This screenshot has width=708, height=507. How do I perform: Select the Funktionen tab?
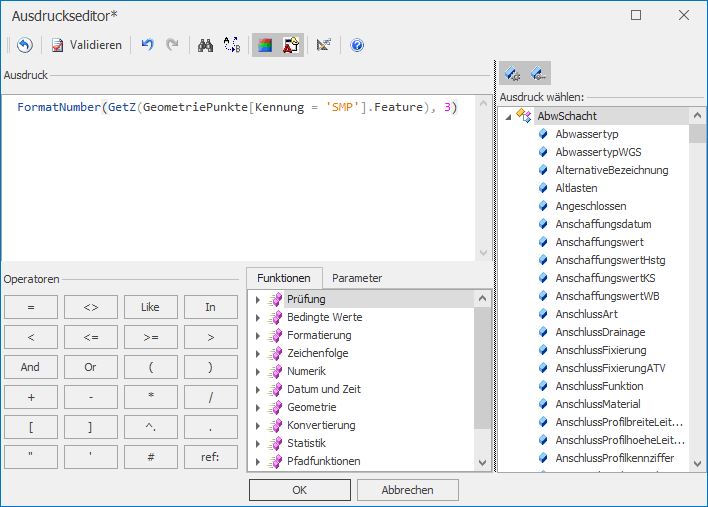pyautogui.click(x=283, y=278)
